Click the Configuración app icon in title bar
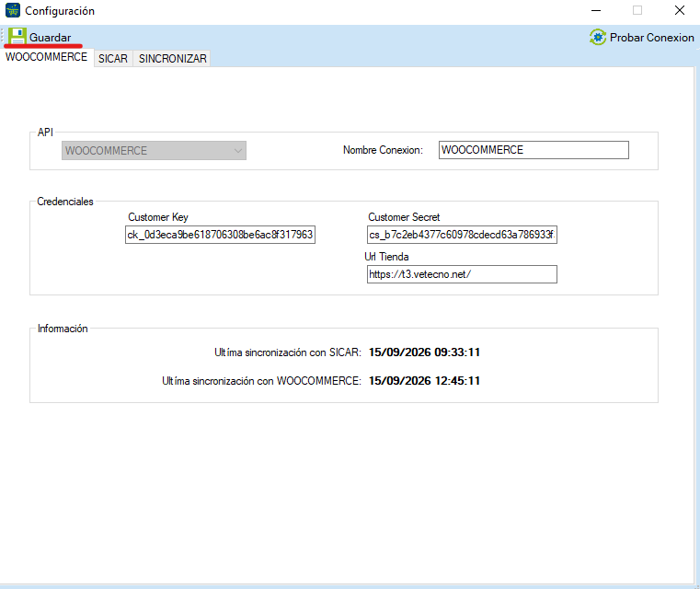The height and width of the screenshot is (589, 700). (13, 10)
